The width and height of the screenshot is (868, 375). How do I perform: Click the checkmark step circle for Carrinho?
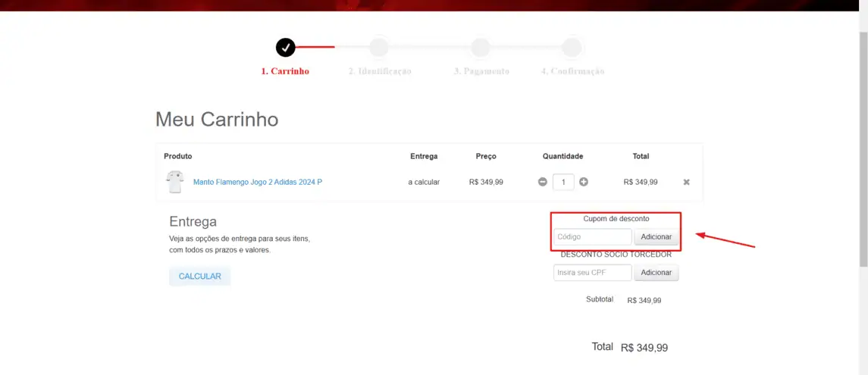pos(286,48)
